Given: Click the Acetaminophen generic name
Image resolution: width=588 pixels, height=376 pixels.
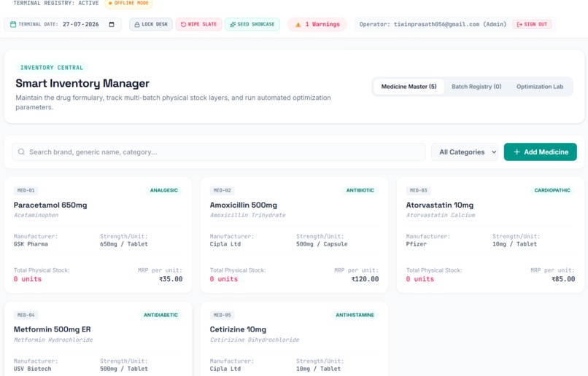Looking at the screenshot, I should (36, 216).
